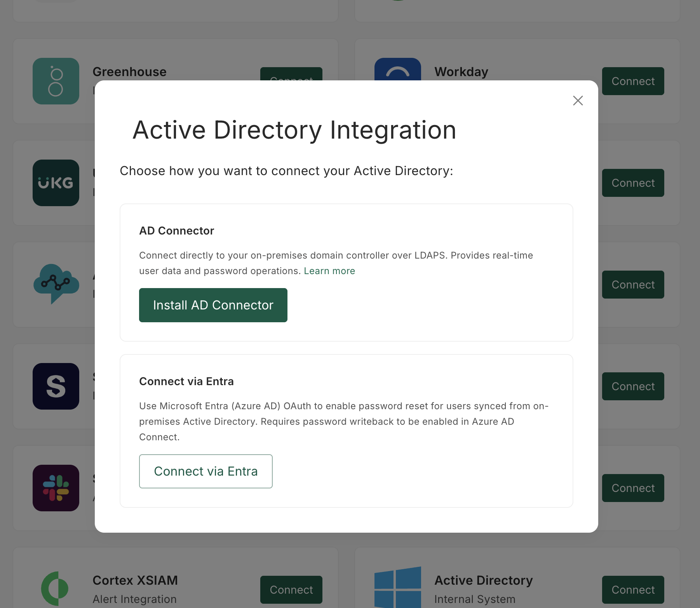Viewport: 700px width, 608px height.
Task: Select the AD Connector heading
Action: point(177,231)
